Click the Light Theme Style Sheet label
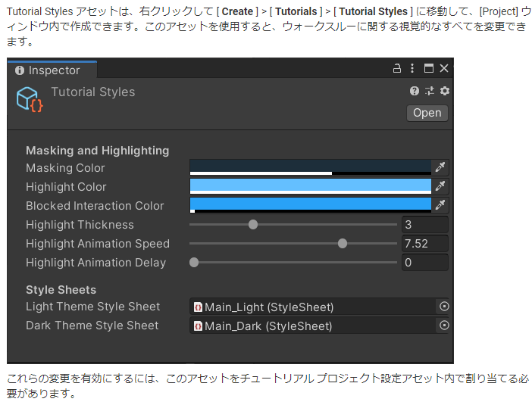532x405 pixels. pyautogui.click(x=92, y=307)
